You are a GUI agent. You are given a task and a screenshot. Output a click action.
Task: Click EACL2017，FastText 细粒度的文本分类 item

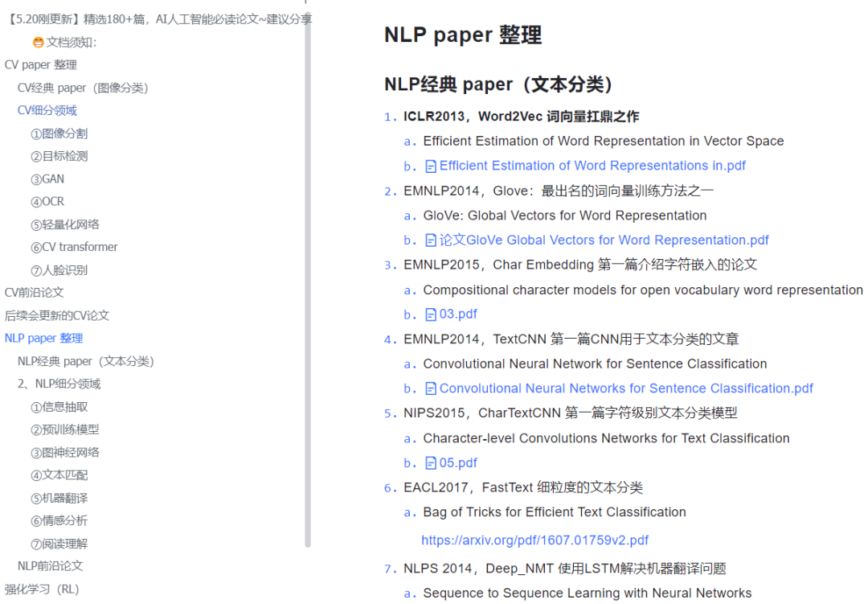tap(523, 487)
